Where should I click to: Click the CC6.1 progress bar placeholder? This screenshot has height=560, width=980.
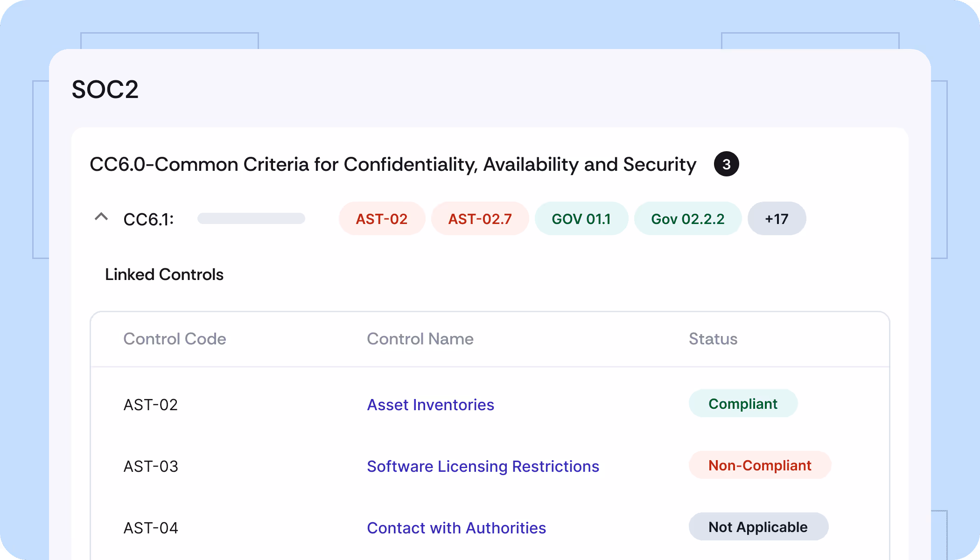coord(251,218)
